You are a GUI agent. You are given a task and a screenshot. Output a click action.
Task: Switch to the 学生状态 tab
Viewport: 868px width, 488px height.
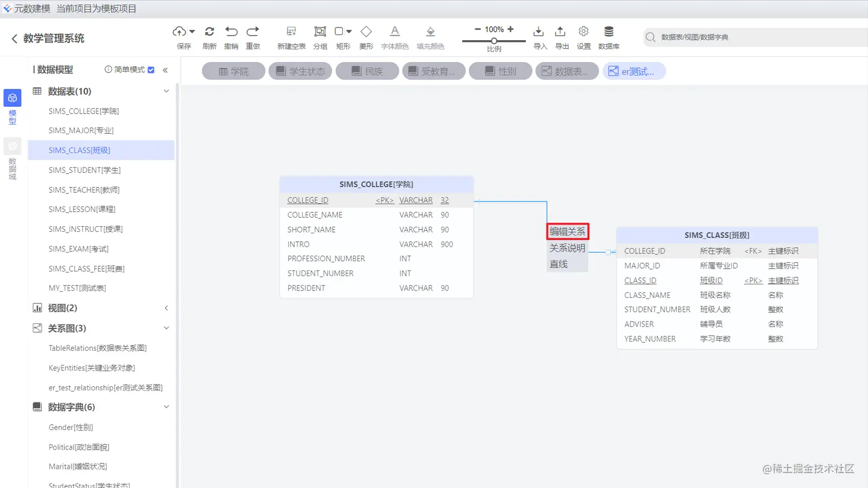point(300,71)
